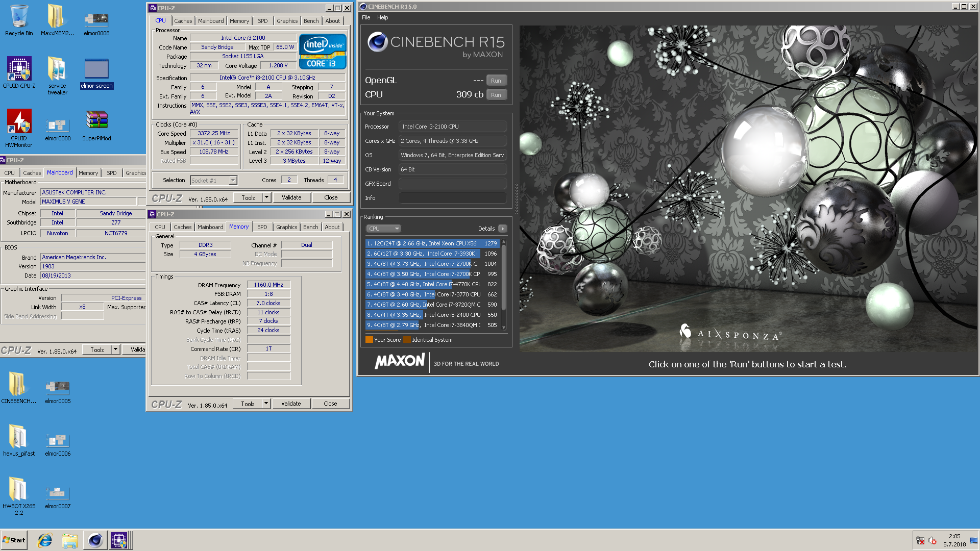Click the Intel Core i3 logo in CPU-Z
Image resolution: width=980 pixels, height=551 pixels.
322,52
